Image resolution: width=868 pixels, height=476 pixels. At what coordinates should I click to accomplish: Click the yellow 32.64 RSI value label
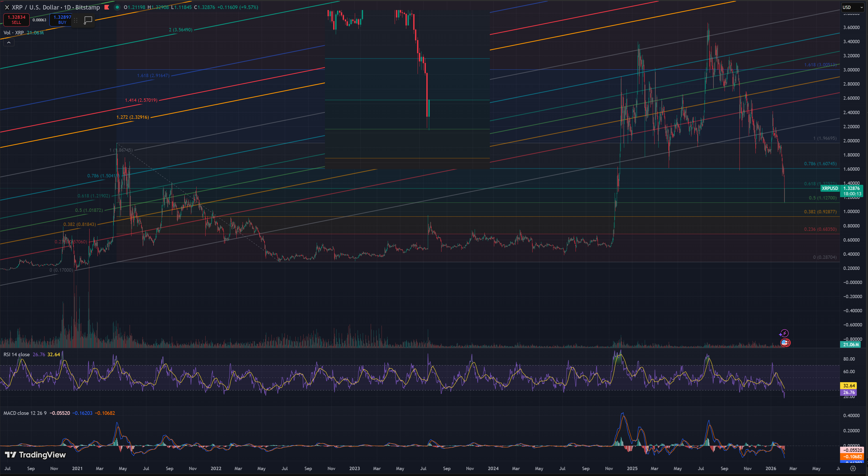click(x=849, y=386)
